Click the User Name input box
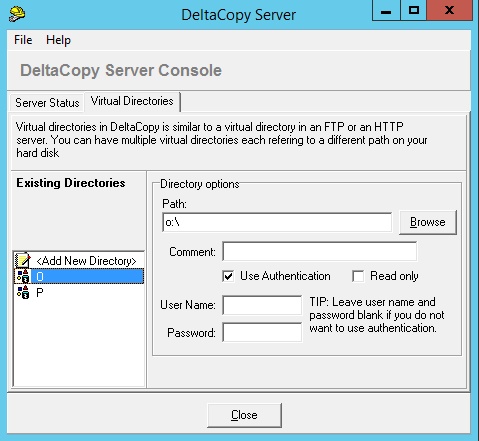Screen dimensions: 479x441 262,305
